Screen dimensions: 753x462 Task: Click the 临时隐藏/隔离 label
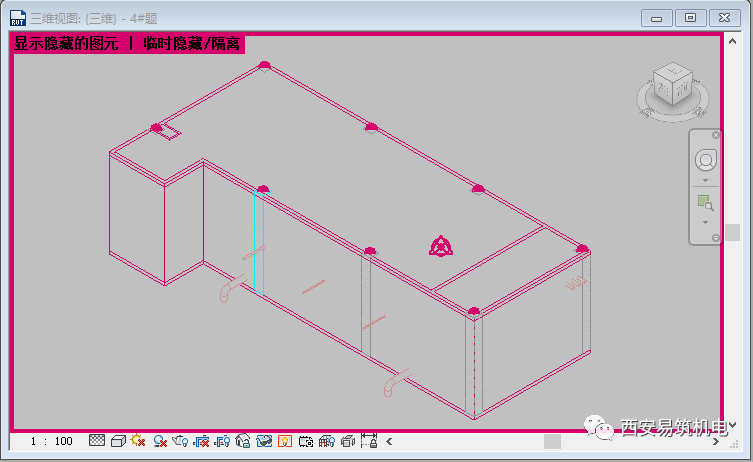(x=192, y=44)
